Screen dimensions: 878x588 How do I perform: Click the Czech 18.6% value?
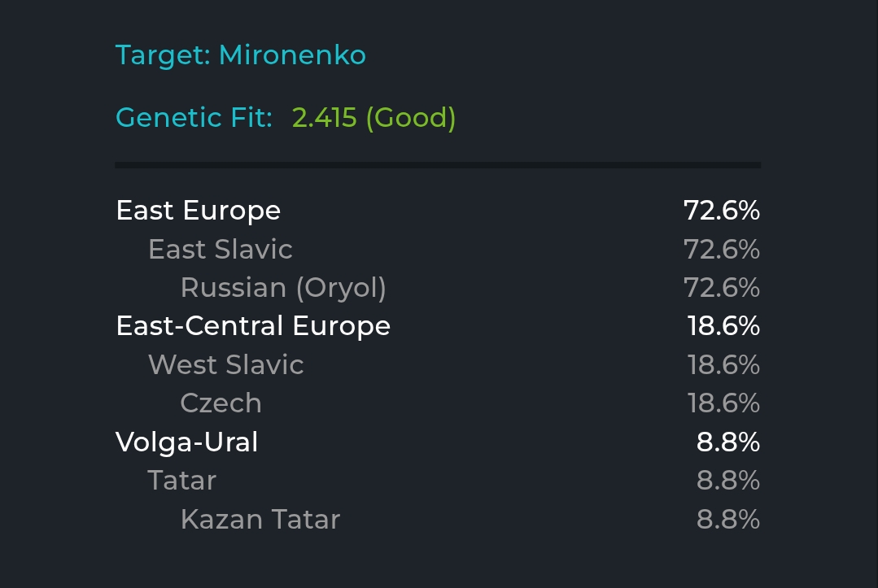(x=723, y=403)
